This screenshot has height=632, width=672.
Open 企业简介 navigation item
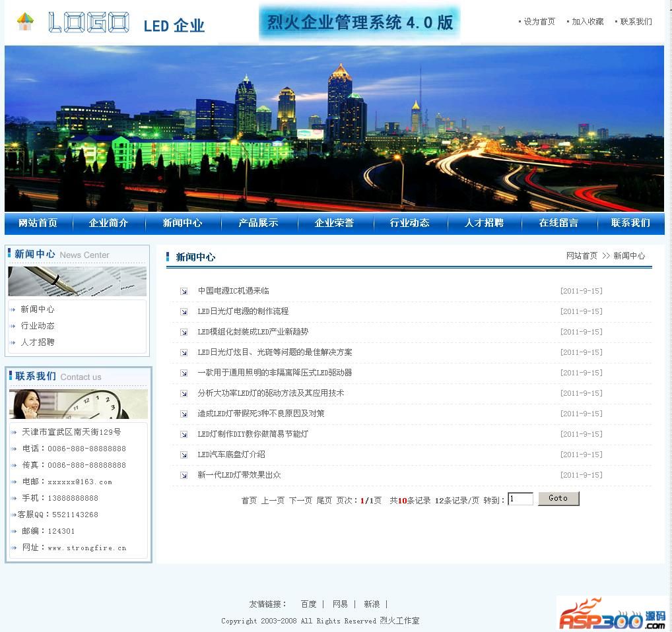tap(108, 223)
